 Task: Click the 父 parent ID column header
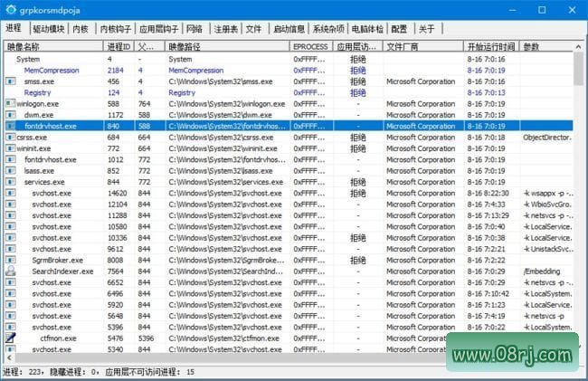tap(149, 46)
